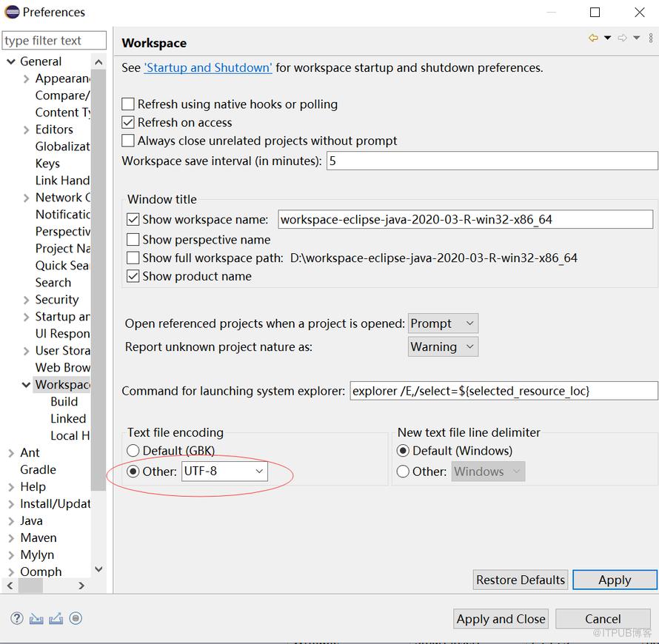Viewport: 659px width, 644px height.
Task: Open the Prompt referenced projects dropdown
Action: pyautogui.click(x=443, y=323)
